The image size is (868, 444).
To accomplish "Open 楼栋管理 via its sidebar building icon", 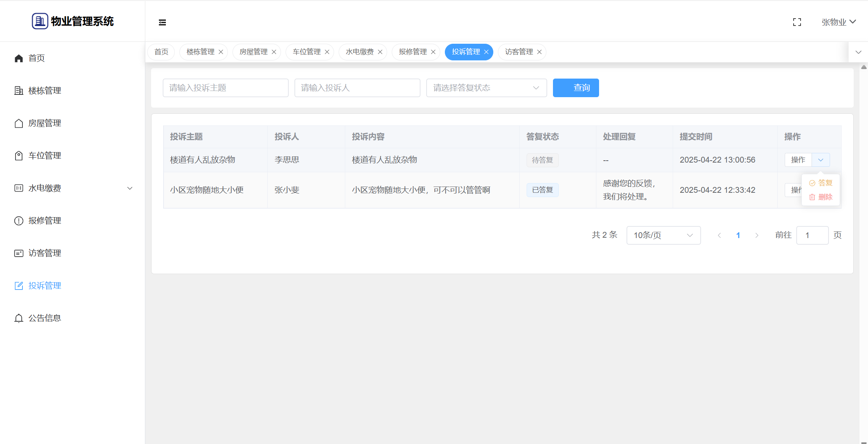I will (19, 91).
